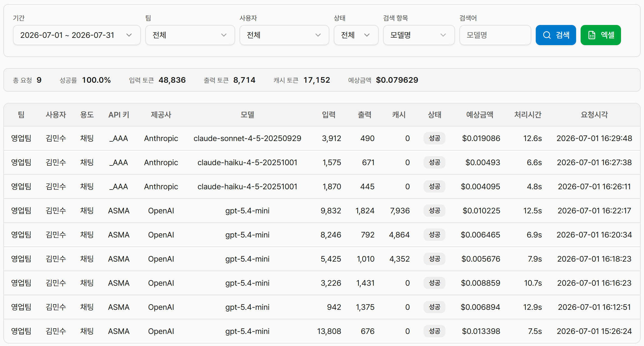This screenshot has width=644, height=346.
Task: Click the 성공 badge in the 15:26:24 row
Action: coord(434,331)
